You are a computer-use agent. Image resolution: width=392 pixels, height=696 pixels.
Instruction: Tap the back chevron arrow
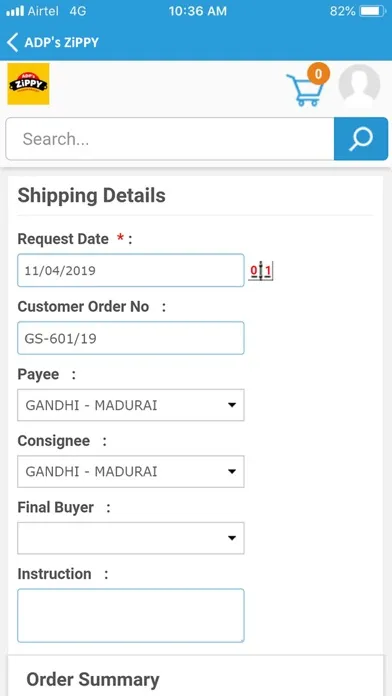click(x=12, y=43)
